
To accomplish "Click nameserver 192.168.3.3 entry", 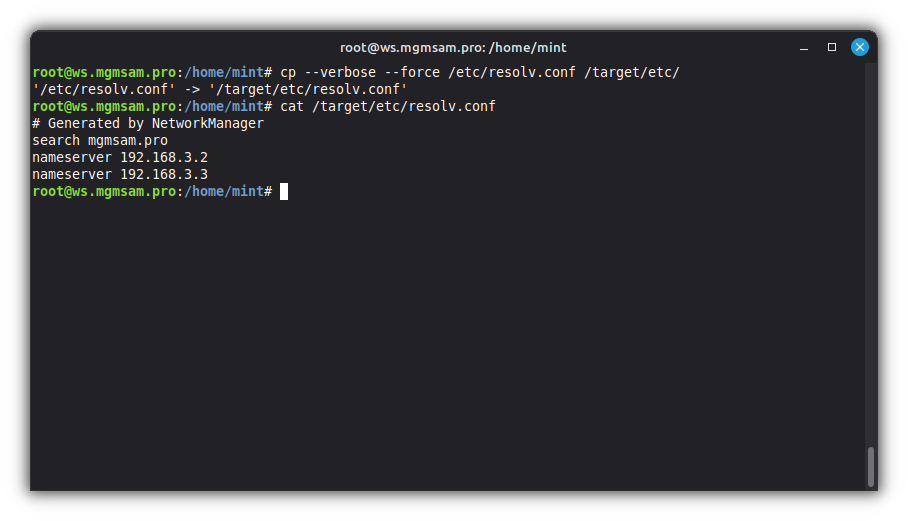I will click(x=120, y=175).
